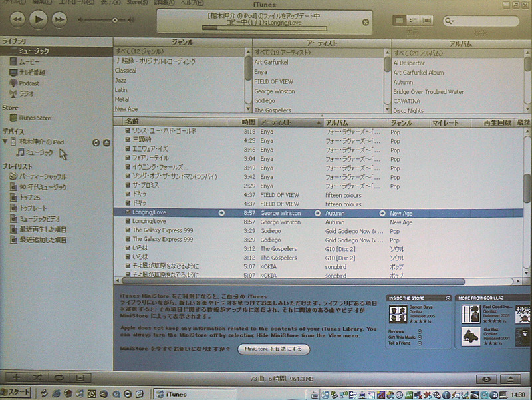
Task: Uncheck highlighted Longing/Love track checkbox
Action: tap(128, 212)
